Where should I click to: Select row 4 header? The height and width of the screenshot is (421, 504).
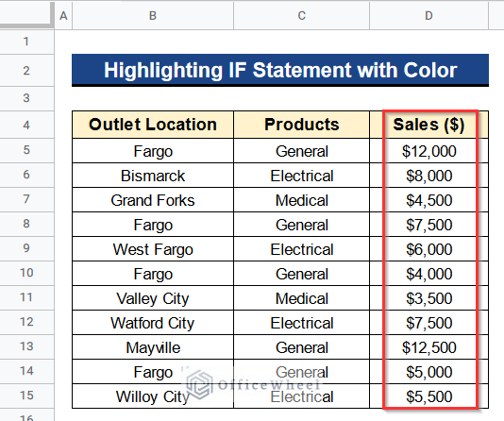pos(26,125)
